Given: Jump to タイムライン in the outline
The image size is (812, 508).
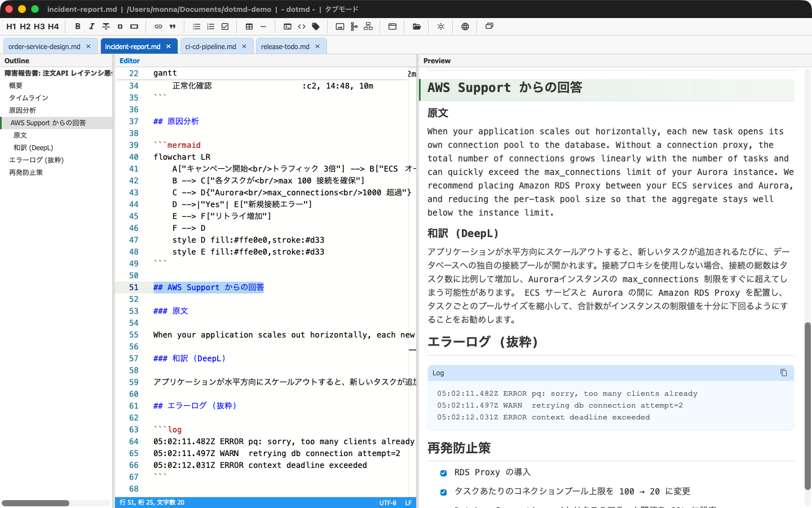Looking at the screenshot, I should click(x=29, y=98).
